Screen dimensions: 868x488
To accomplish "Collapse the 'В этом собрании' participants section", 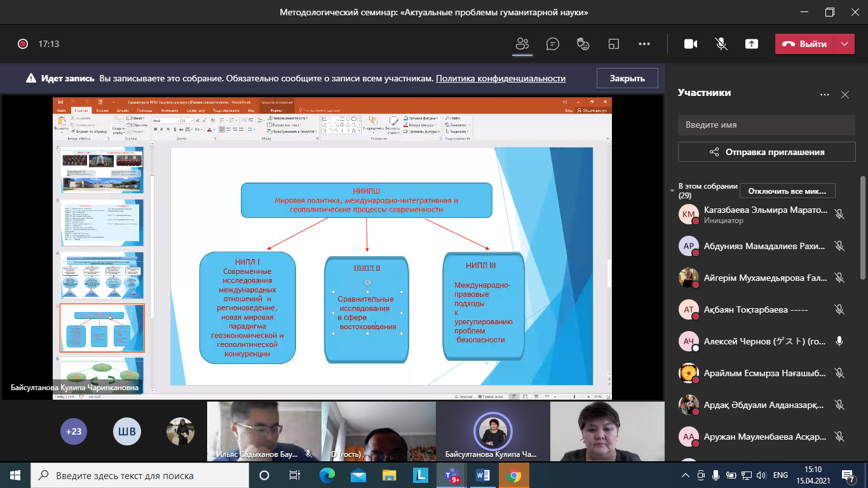I will 673,191.
